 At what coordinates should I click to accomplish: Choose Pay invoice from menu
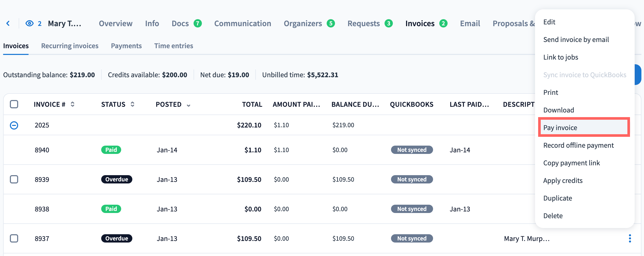pos(560,127)
